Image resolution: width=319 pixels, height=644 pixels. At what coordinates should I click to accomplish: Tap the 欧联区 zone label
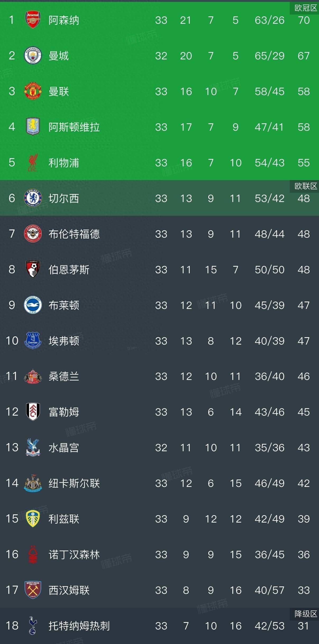click(x=306, y=186)
